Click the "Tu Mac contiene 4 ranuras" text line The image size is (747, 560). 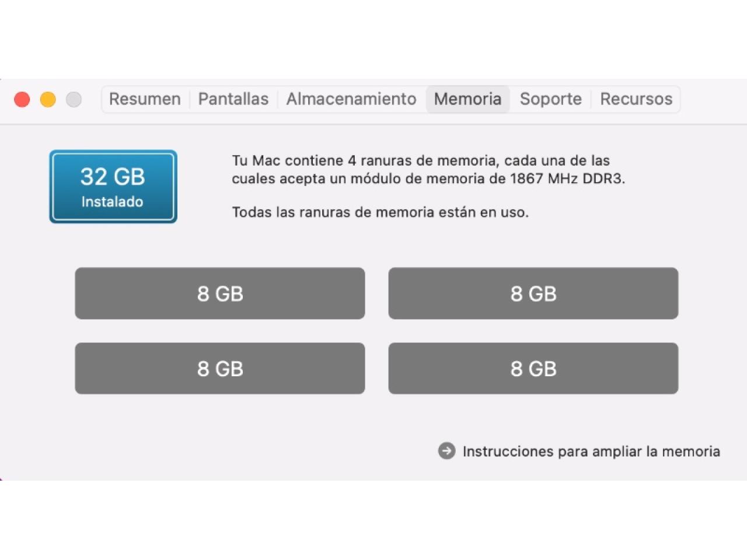click(420, 160)
